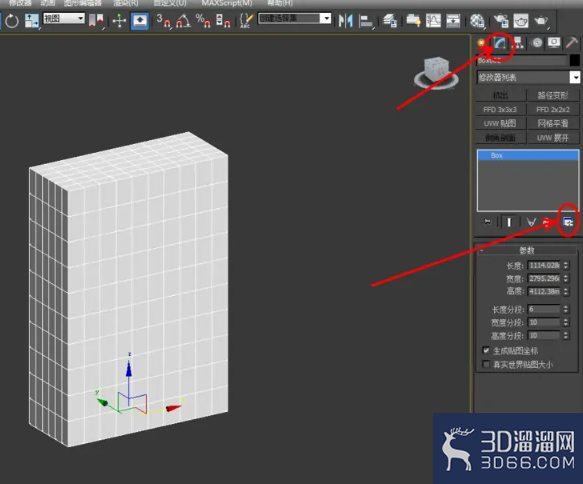The height and width of the screenshot is (484, 583).
Task: Open the 帮助(H) menu
Action: pos(280,3)
